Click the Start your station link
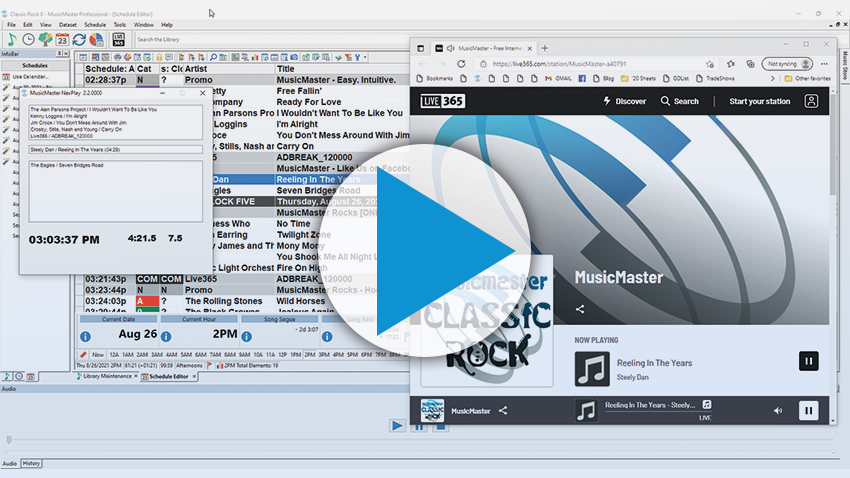 (x=759, y=101)
